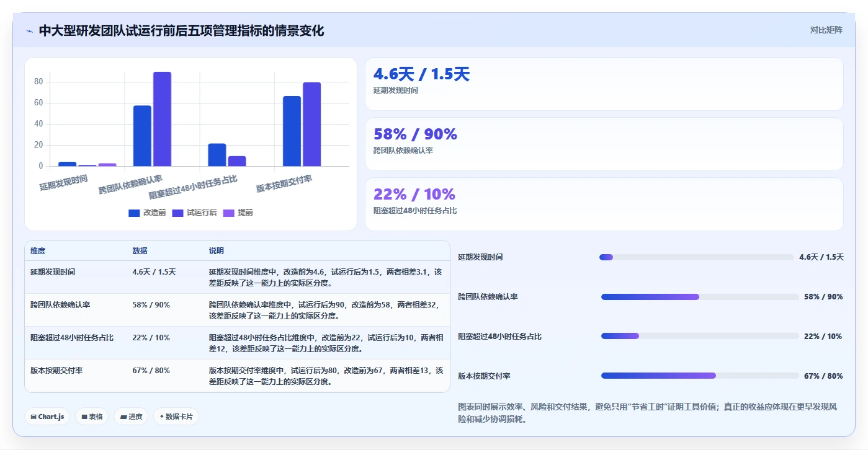The image size is (868, 450).
Task: Click the 4.6天 / 1.5天 table cell
Action: coord(154,272)
